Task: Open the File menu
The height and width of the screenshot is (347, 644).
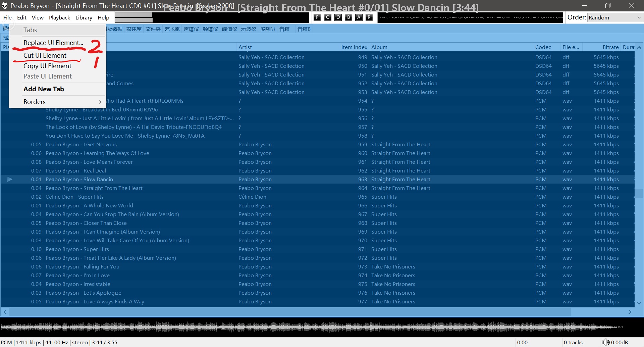Action: pyautogui.click(x=7, y=17)
